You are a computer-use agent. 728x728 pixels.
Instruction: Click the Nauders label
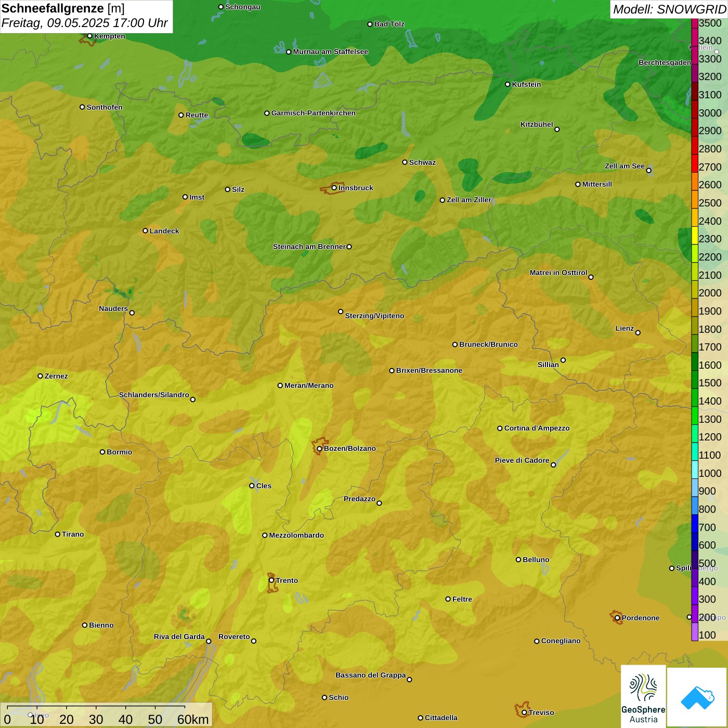pos(113,308)
